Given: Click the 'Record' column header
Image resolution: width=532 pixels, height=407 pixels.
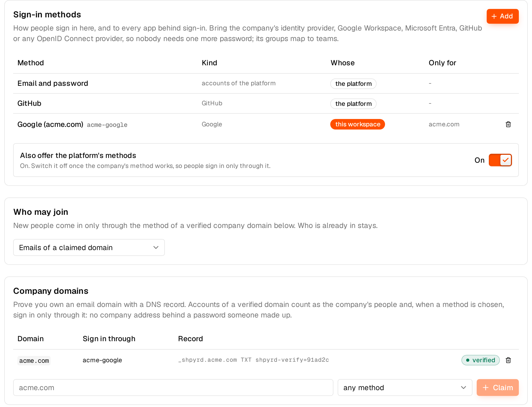Looking at the screenshot, I should (x=190, y=339).
